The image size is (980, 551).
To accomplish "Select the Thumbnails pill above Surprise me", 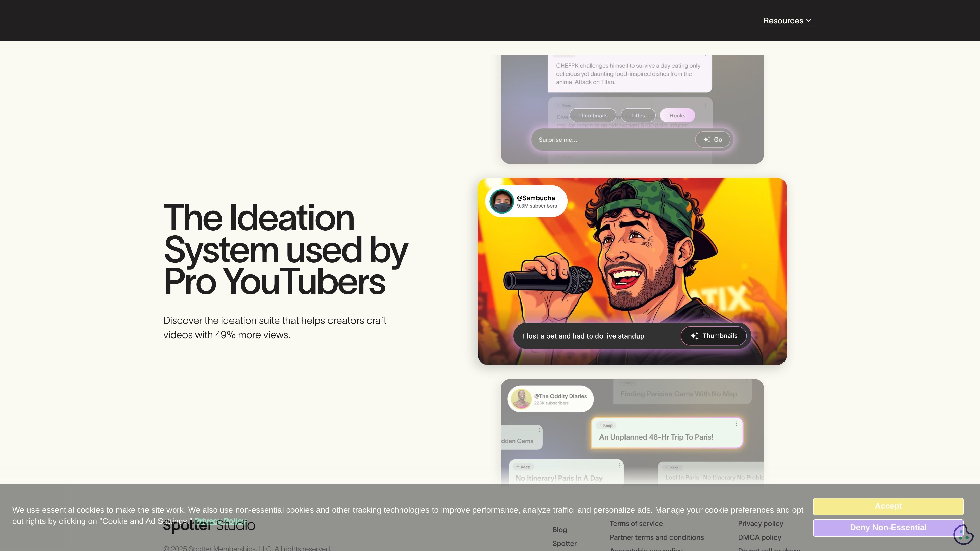I will click(593, 116).
